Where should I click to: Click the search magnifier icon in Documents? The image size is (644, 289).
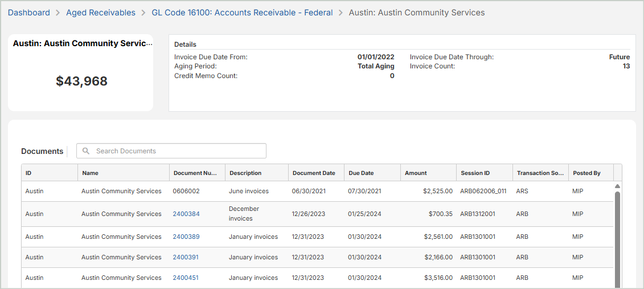(x=86, y=151)
